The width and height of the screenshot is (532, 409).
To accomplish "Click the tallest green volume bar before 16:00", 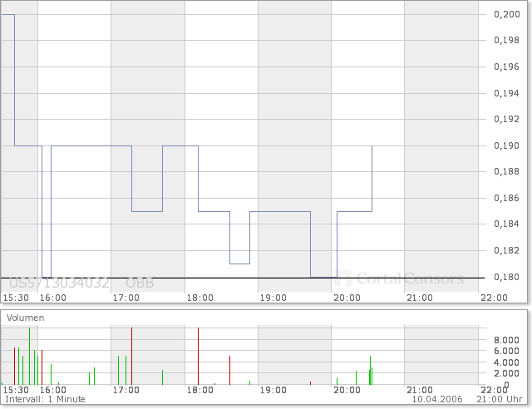I will pyautogui.click(x=30, y=356).
